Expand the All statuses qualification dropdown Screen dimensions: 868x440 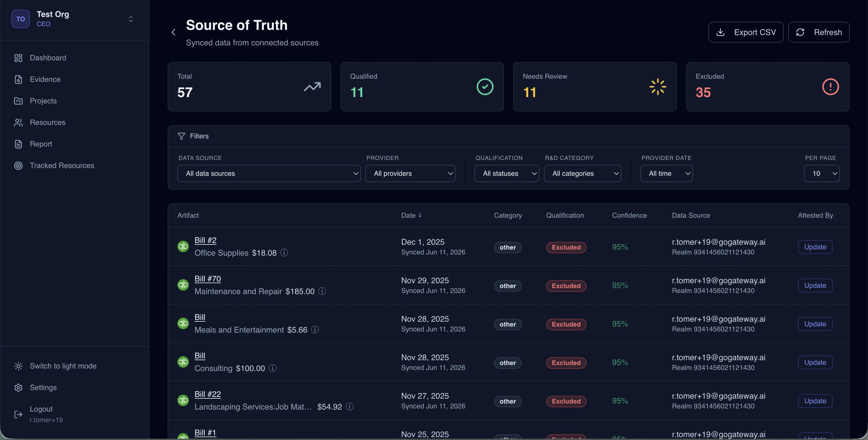506,173
